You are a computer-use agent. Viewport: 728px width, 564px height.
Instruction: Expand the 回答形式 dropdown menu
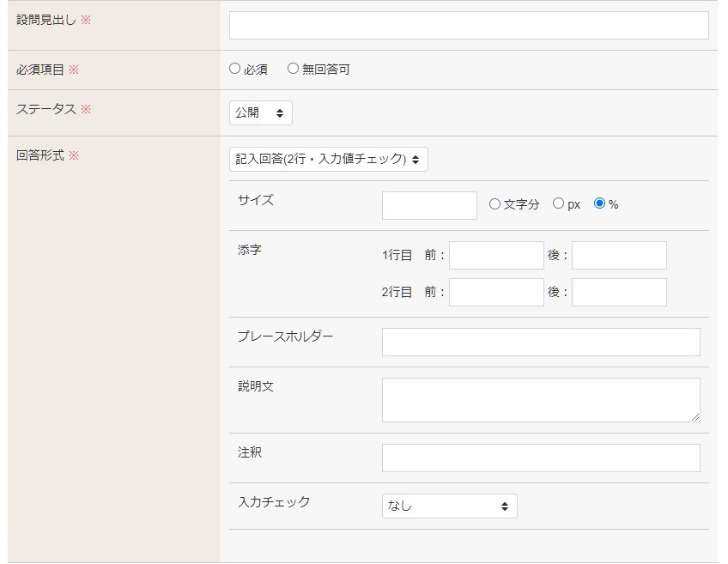pyautogui.click(x=328, y=160)
